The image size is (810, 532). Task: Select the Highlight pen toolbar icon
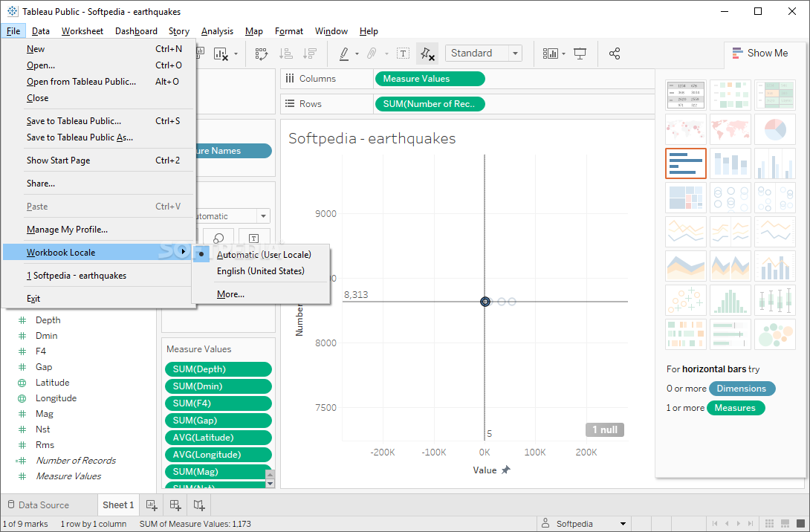[x=344, y=53]
